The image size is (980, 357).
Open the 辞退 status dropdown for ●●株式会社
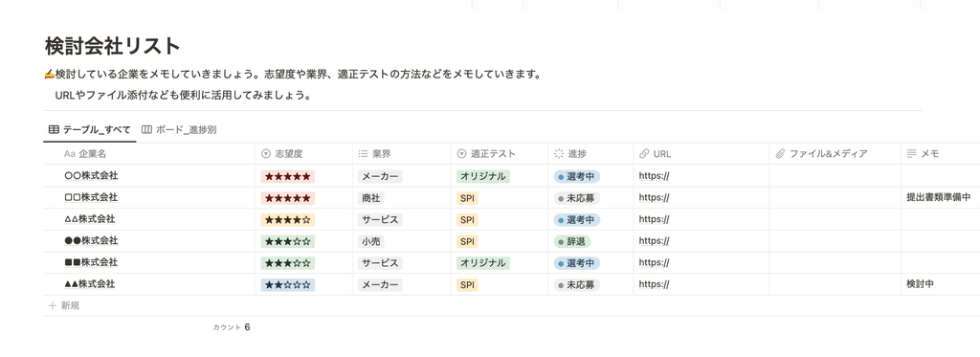[x=572, y=241]
